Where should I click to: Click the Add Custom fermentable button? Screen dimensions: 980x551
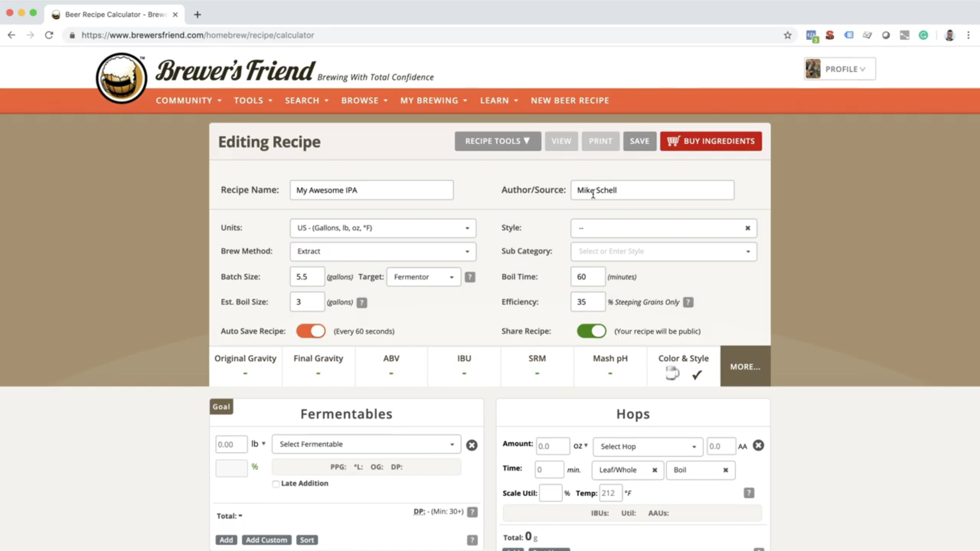266,540
